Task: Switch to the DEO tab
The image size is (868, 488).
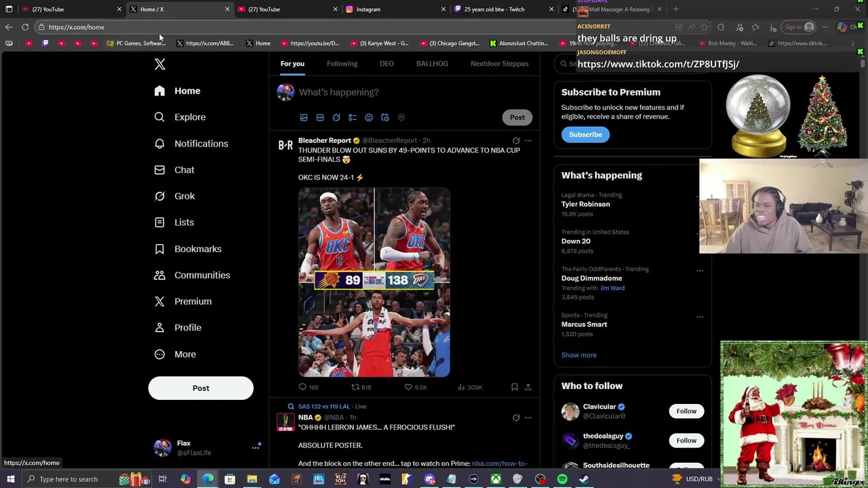Action: (x=387, y=64)
